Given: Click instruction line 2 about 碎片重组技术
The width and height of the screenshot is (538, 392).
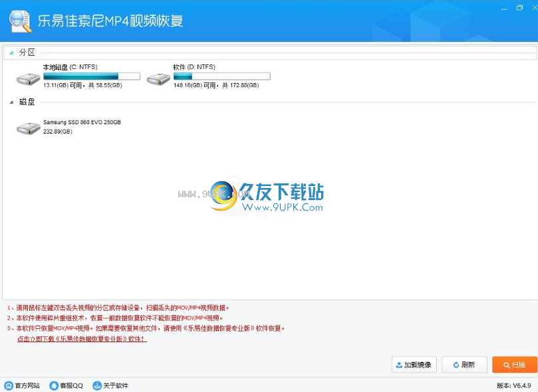Looking at the screenshot, I should point(115,318).
